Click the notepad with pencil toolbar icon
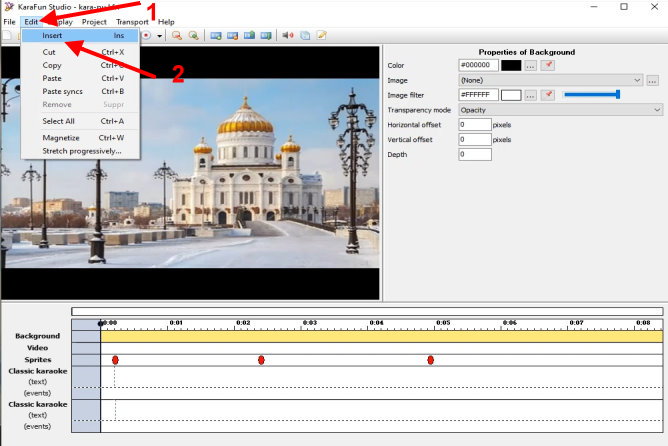This screenshot has height=446, width=668. click(322, 35)
